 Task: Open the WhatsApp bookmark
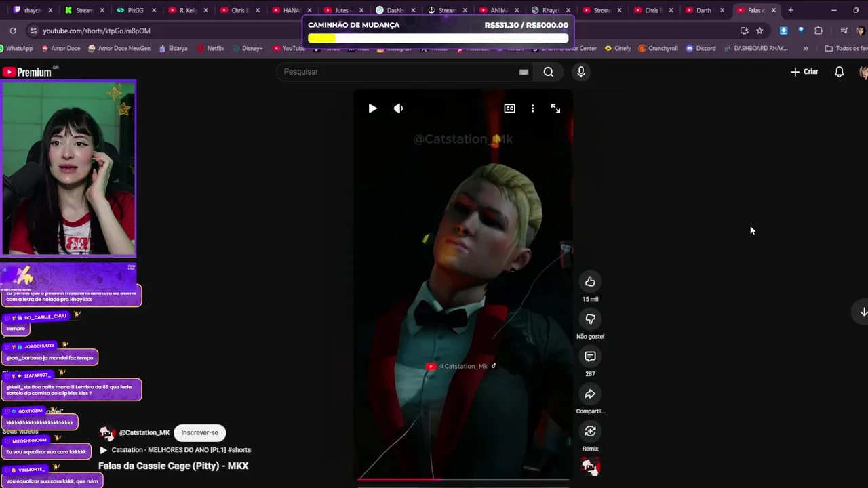15,48
